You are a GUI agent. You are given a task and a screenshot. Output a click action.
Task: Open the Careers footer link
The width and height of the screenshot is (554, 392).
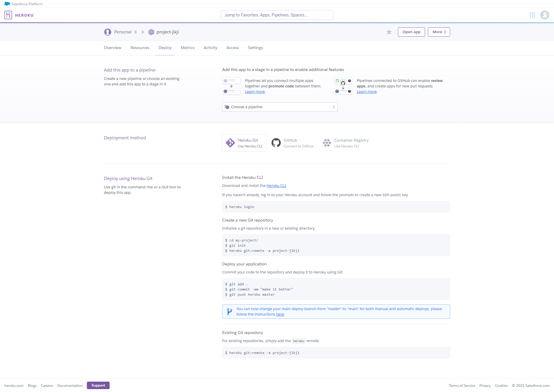tap(47, 386)
